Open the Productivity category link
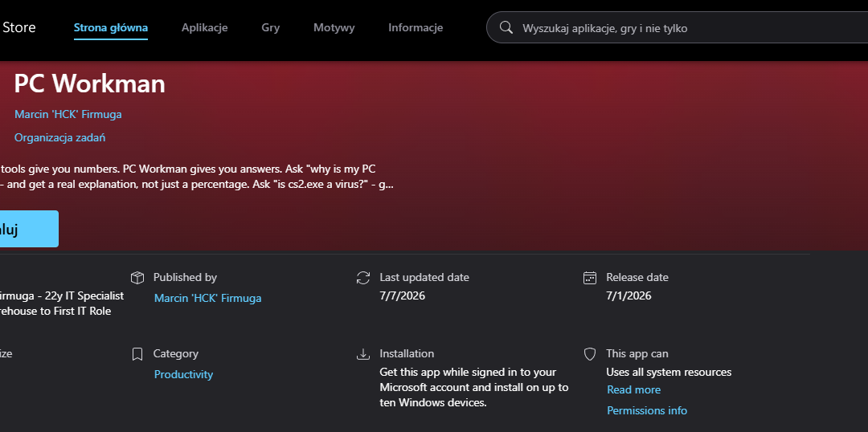 (183, 374)
